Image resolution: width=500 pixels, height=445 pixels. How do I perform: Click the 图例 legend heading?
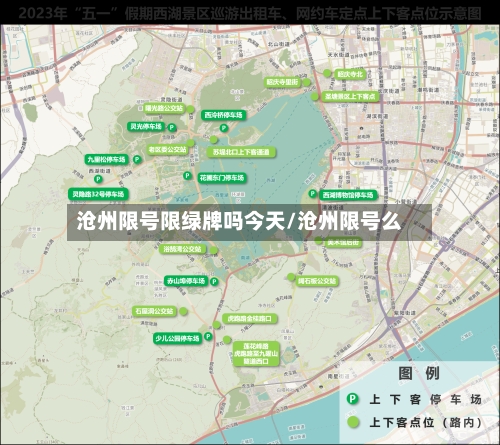tap(419, 373)
